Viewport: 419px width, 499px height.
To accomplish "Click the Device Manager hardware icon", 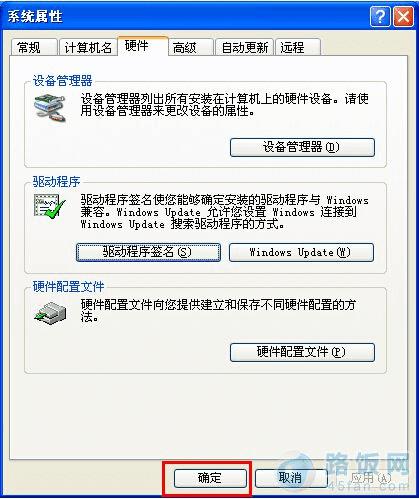I will pos(50,108).
